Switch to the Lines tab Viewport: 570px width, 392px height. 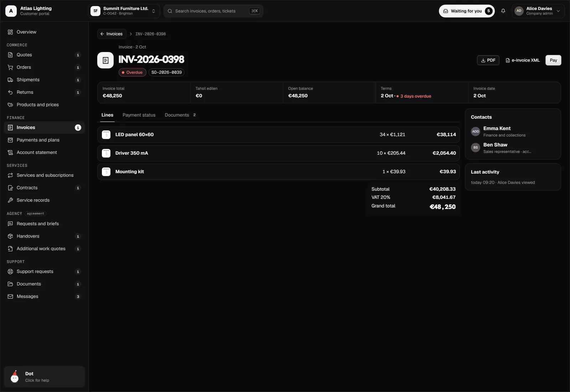pyautogui.click(x=107, y=115)
